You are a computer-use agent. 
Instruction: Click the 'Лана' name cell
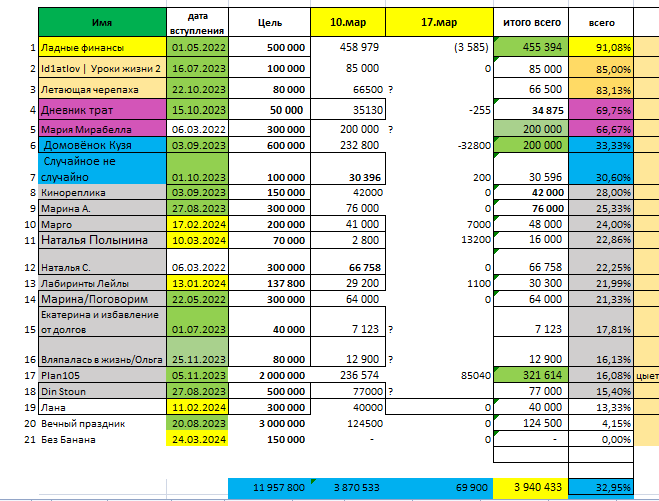[102, 407]
